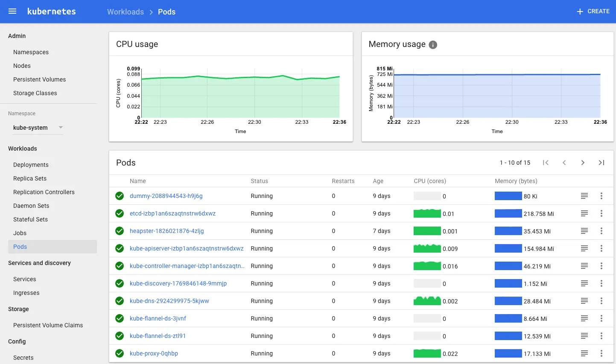Open actions menu for kube-flannel-ds-3jvnf pod
The width and height of the screenshot is (616, 364).
[601, 318]
